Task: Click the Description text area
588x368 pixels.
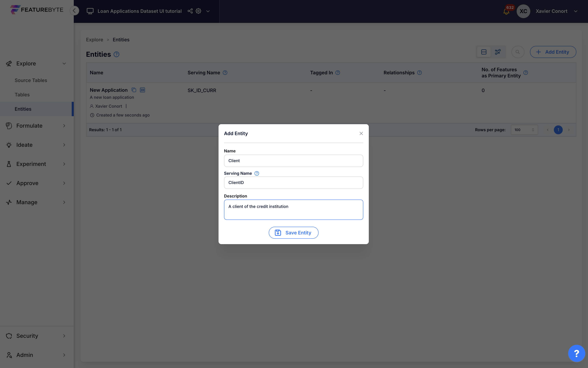Action: (293, 210)
